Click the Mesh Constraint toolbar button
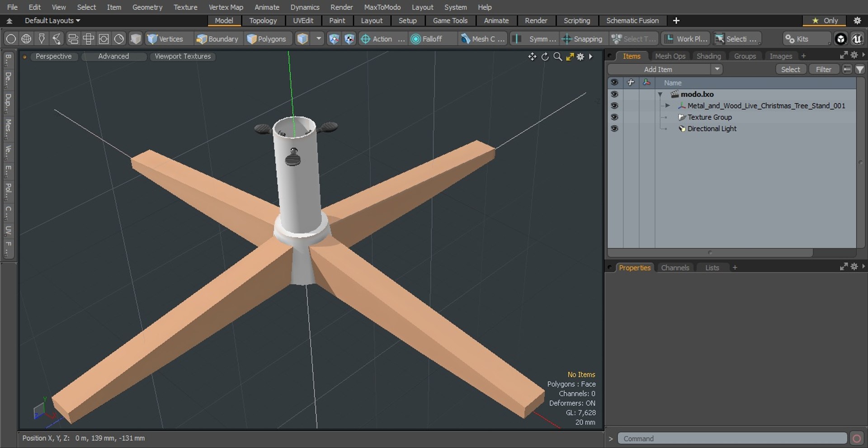868x448 pixels. (482, 39)
